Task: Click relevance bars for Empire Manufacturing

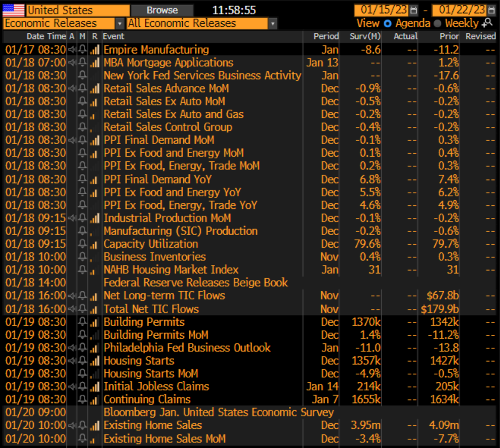Action: tap(95, 50)
